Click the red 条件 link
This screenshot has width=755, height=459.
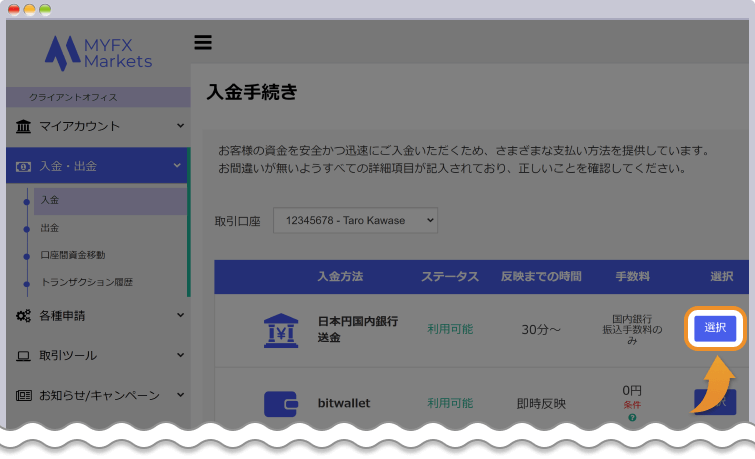pyautogui.click(x=632, y=405)
